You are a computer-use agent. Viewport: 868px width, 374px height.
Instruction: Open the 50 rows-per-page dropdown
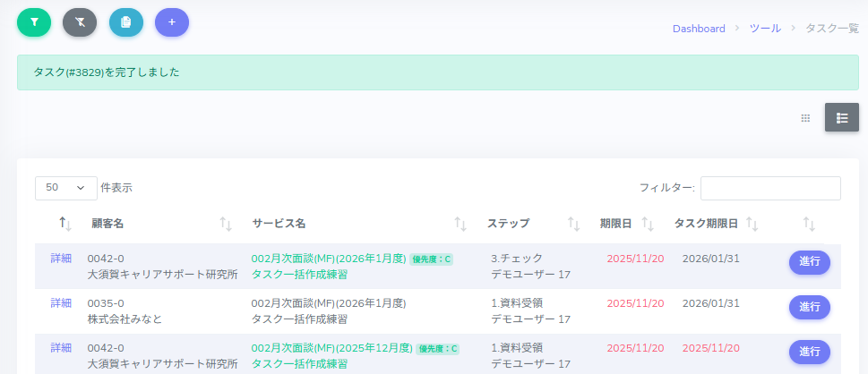65,188
